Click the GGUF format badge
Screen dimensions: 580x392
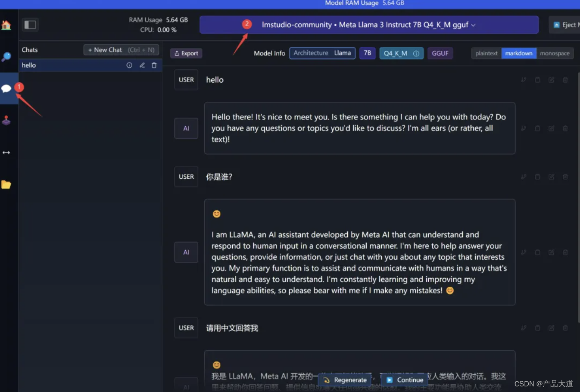(x=440, y=53)
